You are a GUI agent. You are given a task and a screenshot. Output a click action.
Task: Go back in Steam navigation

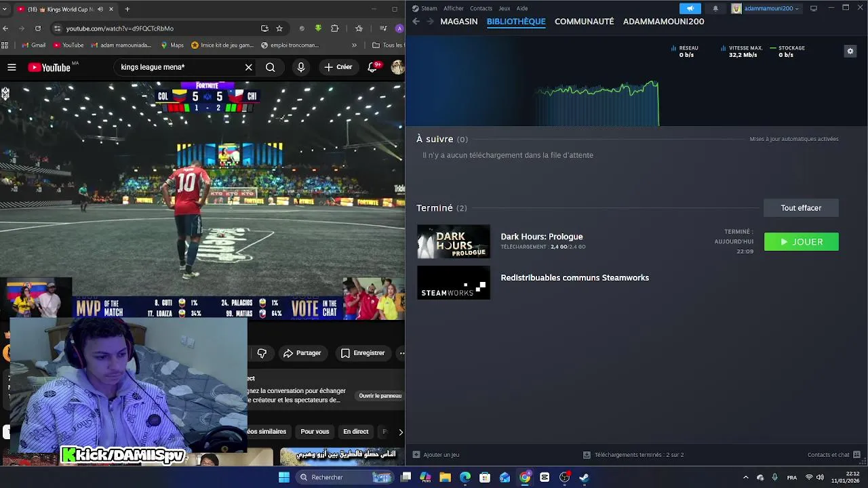416,22
